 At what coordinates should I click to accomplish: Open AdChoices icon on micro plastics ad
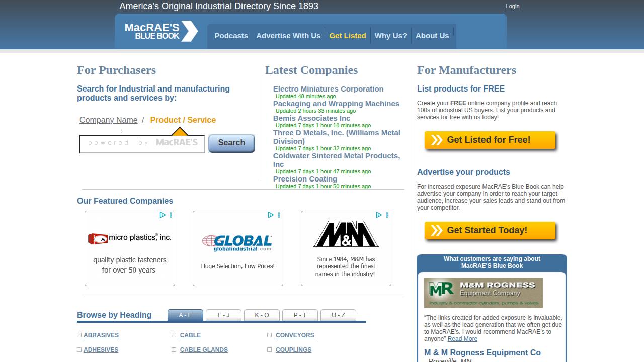[162, 215]
